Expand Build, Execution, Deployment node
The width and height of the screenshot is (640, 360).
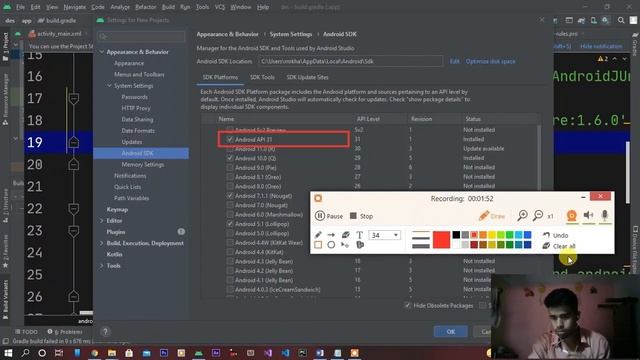click(102, 243)
